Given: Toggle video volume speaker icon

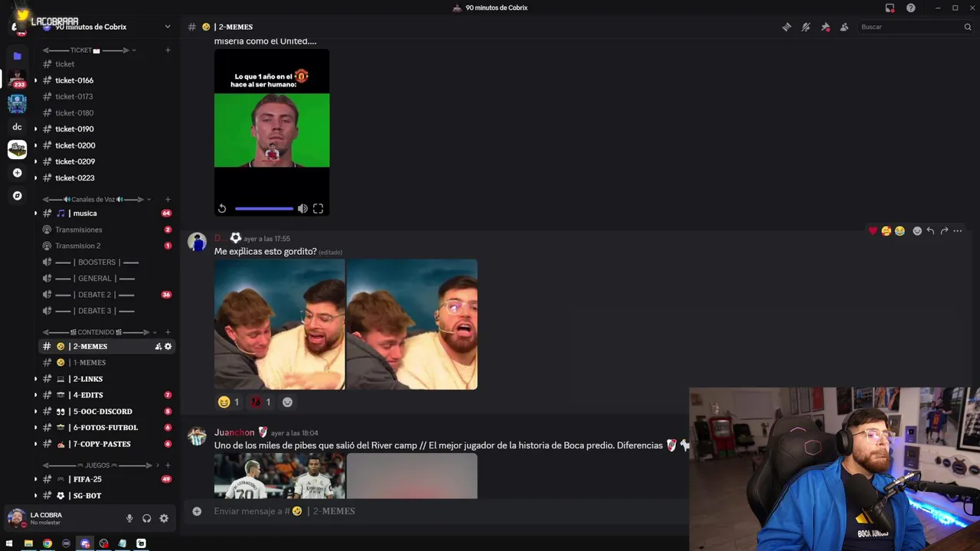Looking at the screenshot, I should coord(302,208).
